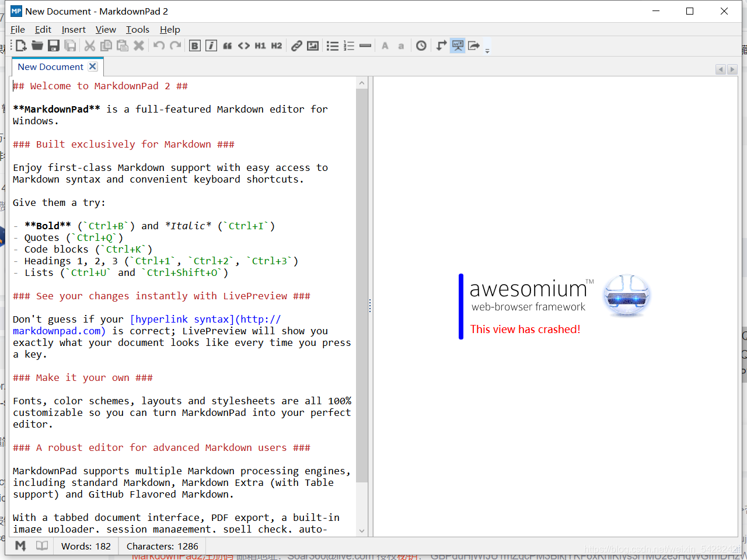
Task: Click the 'Make it your own' heading
Action: 83,377
